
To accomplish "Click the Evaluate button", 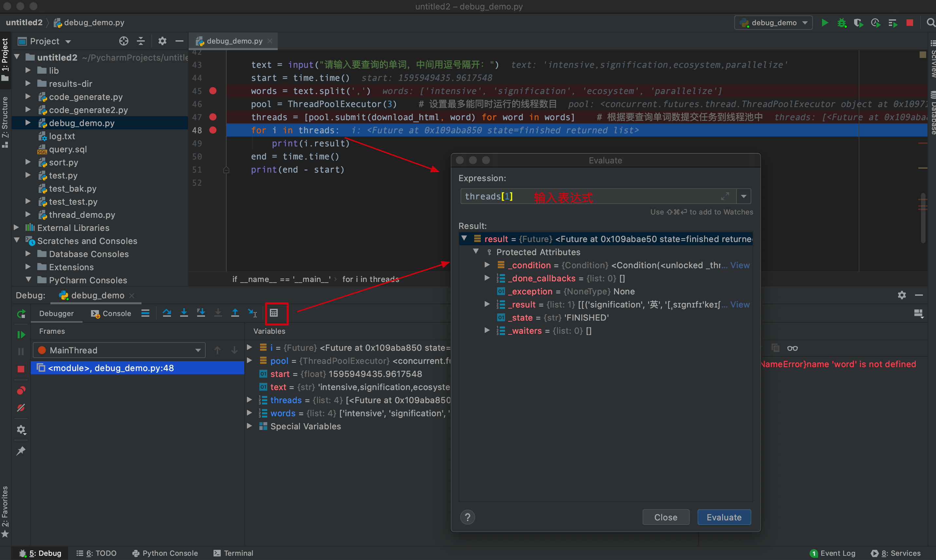I will click(724, 517).
